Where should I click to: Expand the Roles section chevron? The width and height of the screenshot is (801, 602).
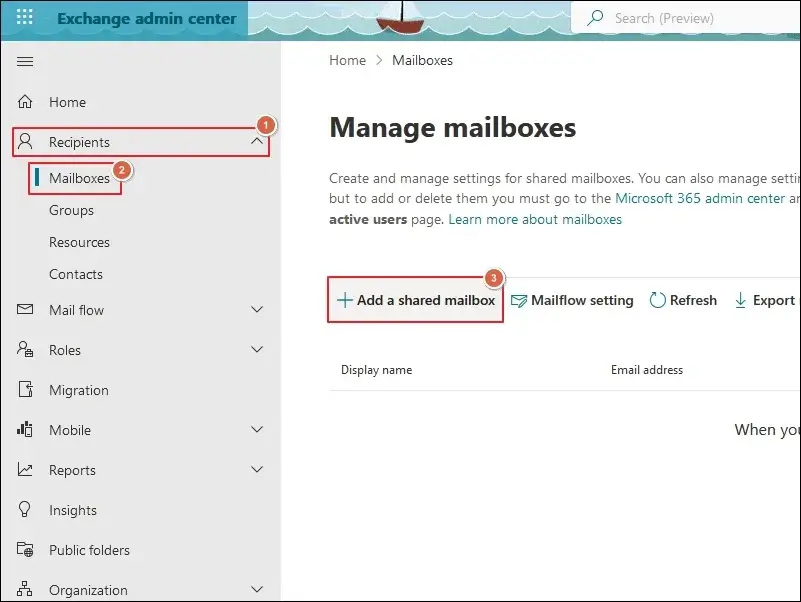click(x=257, y=349)
